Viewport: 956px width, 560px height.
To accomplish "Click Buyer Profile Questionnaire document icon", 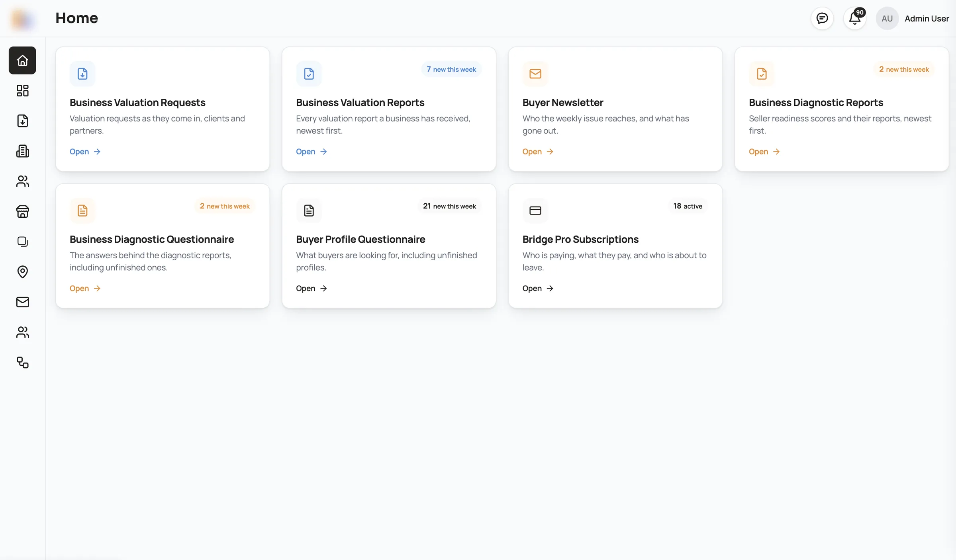I will [309, 211].
